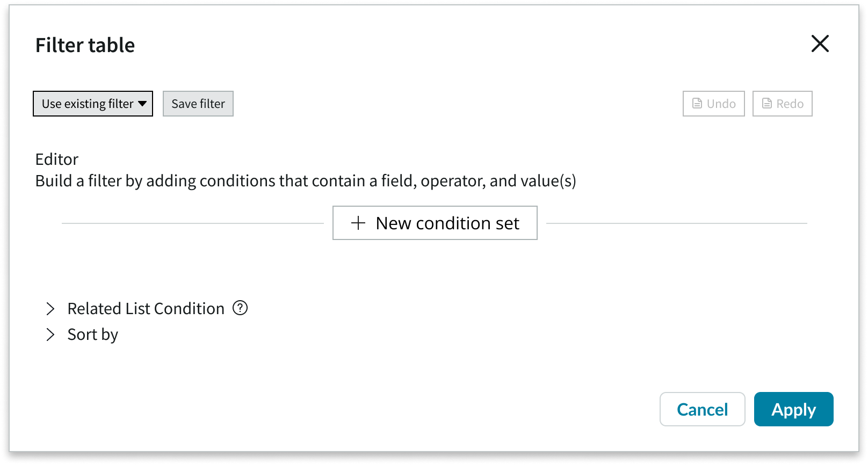Screen dimensions: 868x465
Task: Open the Use existing filter dropdown
Action: click(x=92, y=104)
